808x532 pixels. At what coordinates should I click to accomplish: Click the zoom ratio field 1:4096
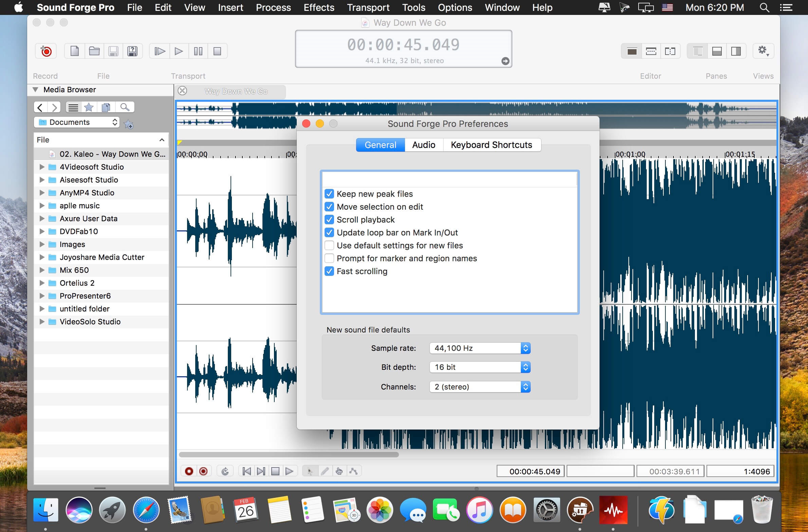tap(740, 471)
